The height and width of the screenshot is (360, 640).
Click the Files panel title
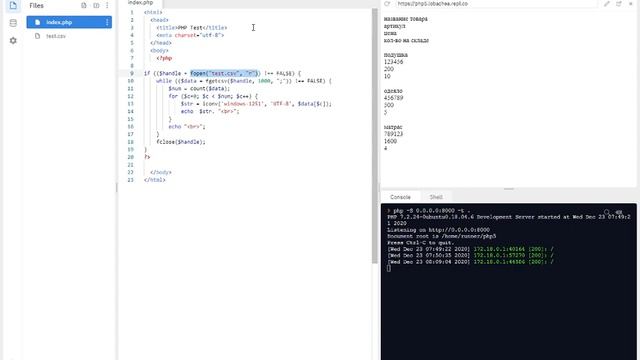(x=36, y=5)
